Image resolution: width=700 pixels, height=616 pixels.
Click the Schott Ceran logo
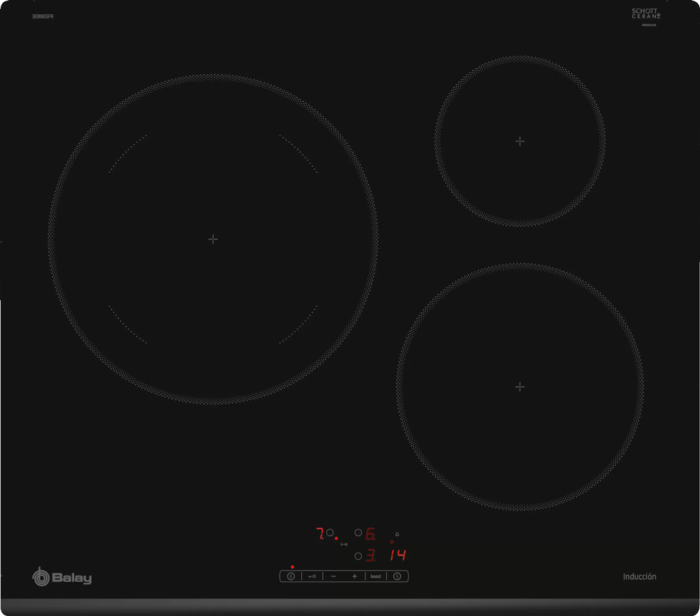(646, 15)
